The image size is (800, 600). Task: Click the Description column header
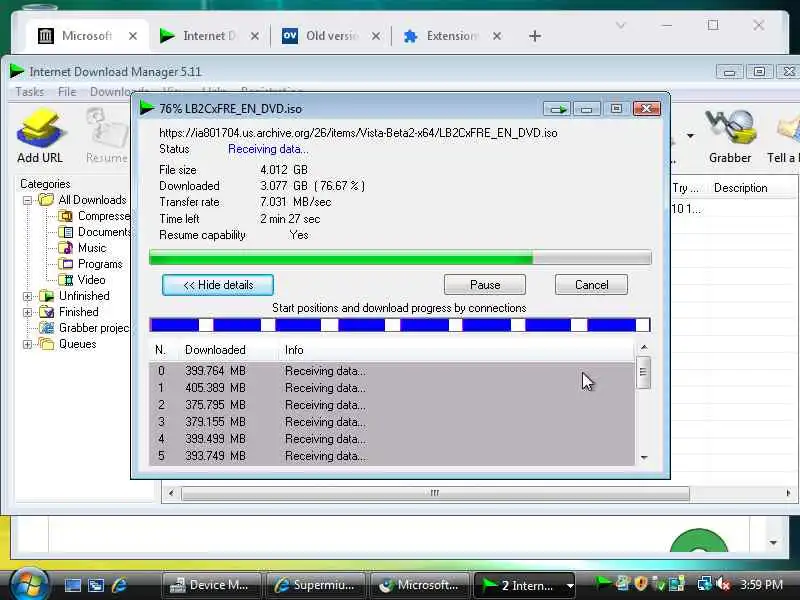click(740, 188)
